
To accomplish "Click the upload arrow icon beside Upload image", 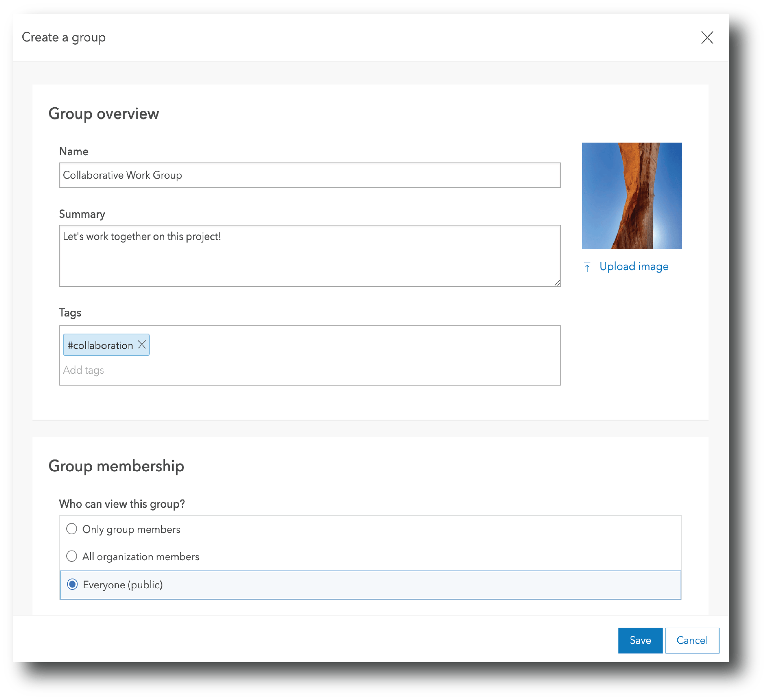I will 588,267.
